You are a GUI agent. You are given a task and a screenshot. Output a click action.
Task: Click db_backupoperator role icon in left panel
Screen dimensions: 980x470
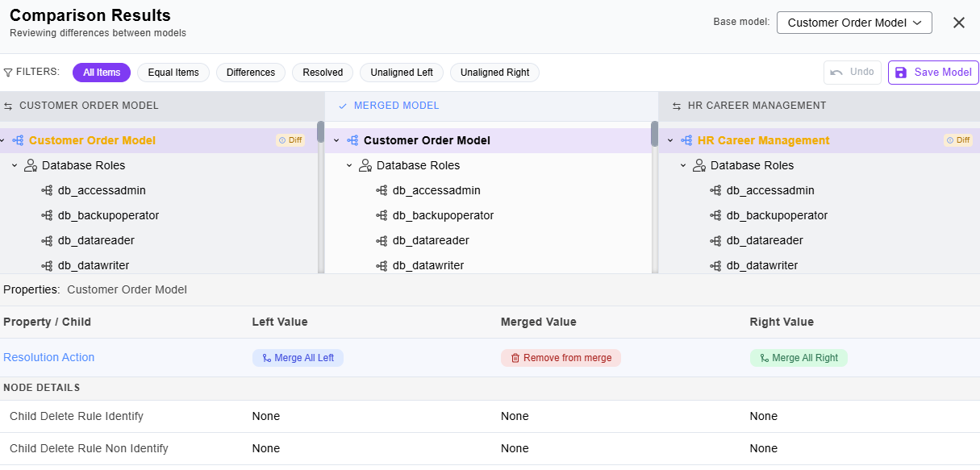tap(47, 215)
